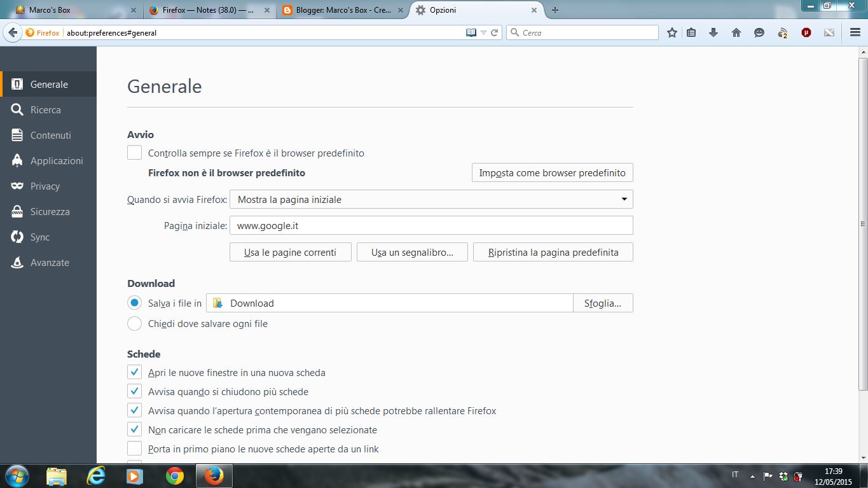Go to the Home page icon
This screenshot has height=488, width=868.
pyautogui.click(x=736, y=32)
